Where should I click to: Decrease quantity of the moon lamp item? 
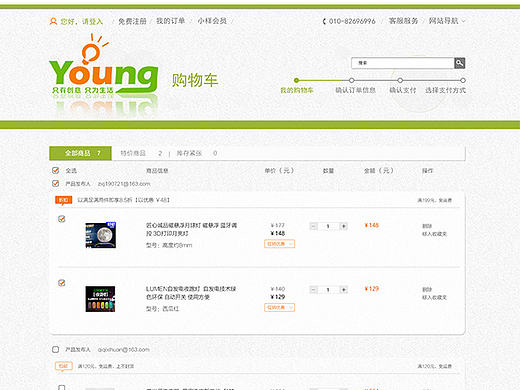tap(313, 226)
